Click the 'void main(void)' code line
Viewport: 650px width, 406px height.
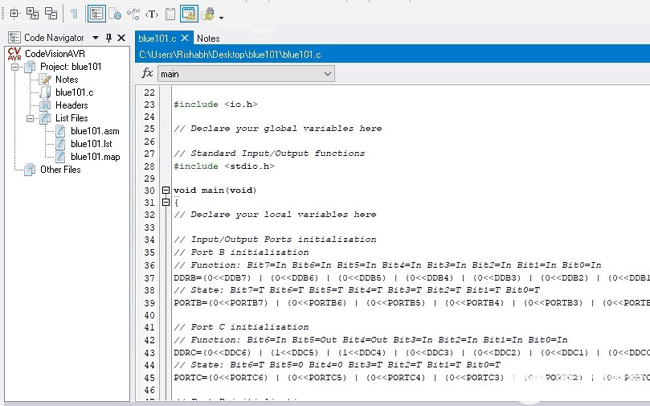215,190
